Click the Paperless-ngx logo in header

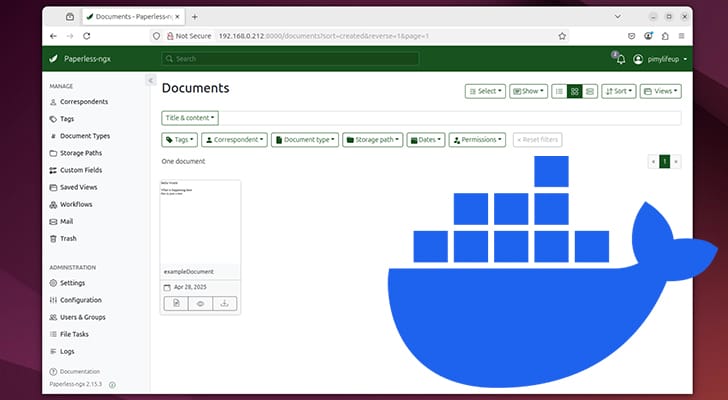80,59
